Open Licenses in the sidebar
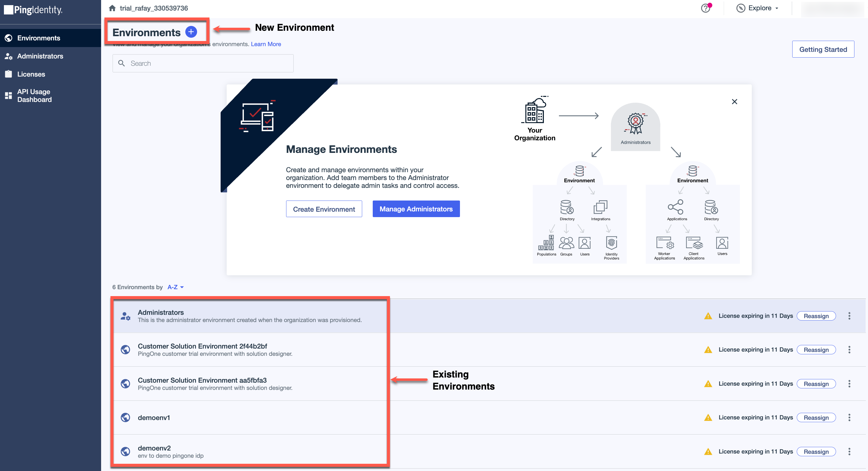 (x=31, y=74)
